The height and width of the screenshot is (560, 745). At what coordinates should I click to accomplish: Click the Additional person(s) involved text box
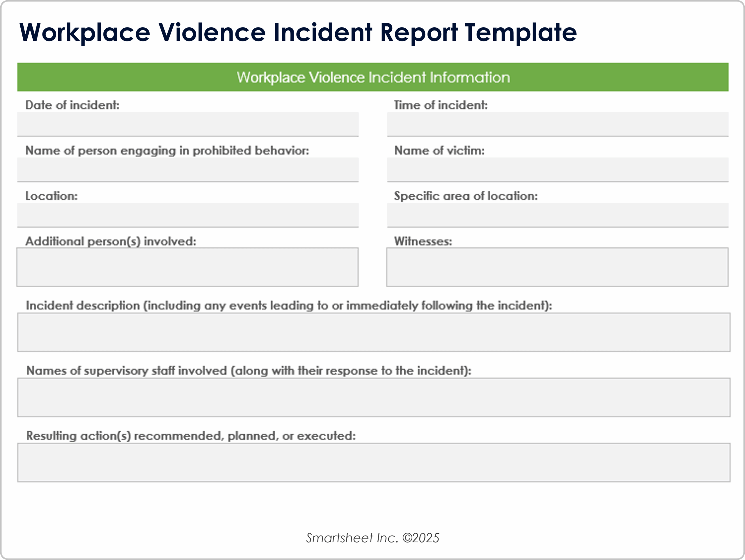(187, 267)
